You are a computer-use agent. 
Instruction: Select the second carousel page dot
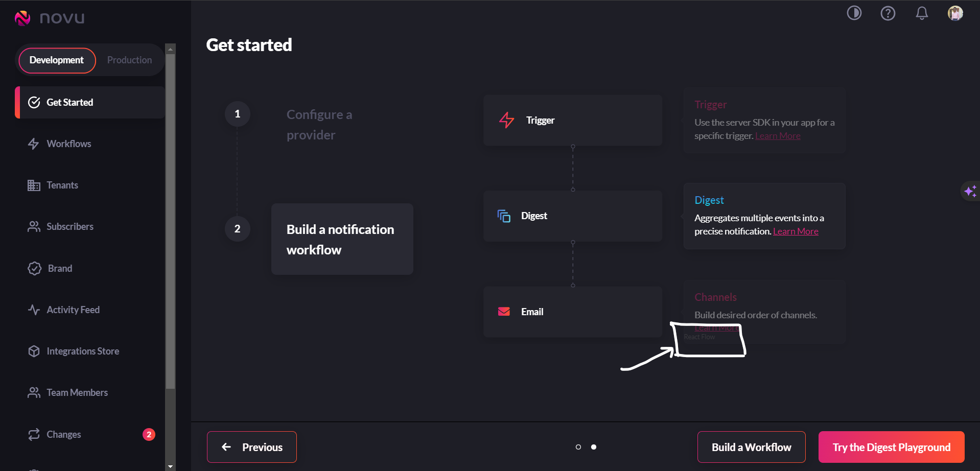(x=594, y=447)
